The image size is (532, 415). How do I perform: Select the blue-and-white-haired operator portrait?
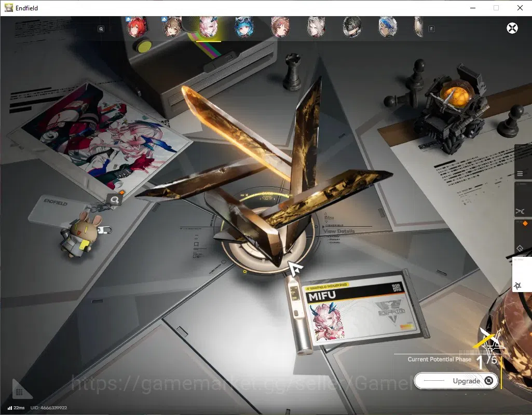click(x=388, y=27)
